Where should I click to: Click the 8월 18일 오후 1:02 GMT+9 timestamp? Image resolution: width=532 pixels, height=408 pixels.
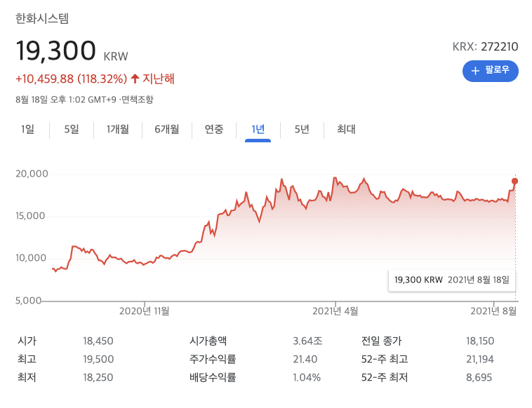click(x=66, y=100)
